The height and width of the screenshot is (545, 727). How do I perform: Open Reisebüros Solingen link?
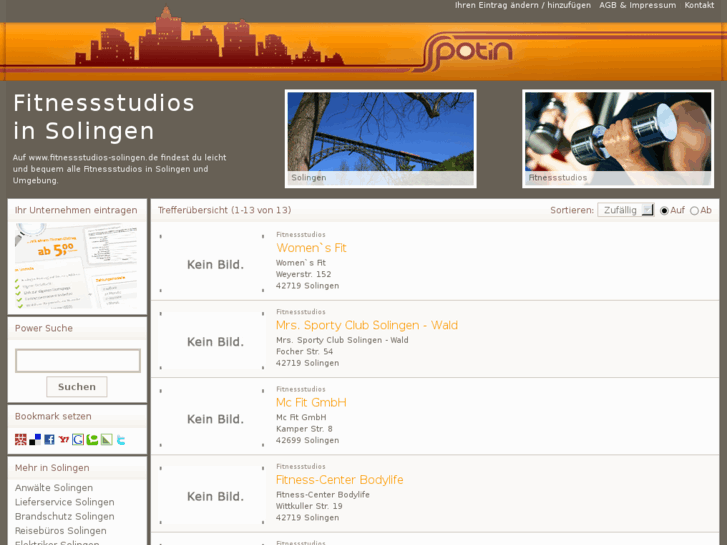click(x=61, y=531)
